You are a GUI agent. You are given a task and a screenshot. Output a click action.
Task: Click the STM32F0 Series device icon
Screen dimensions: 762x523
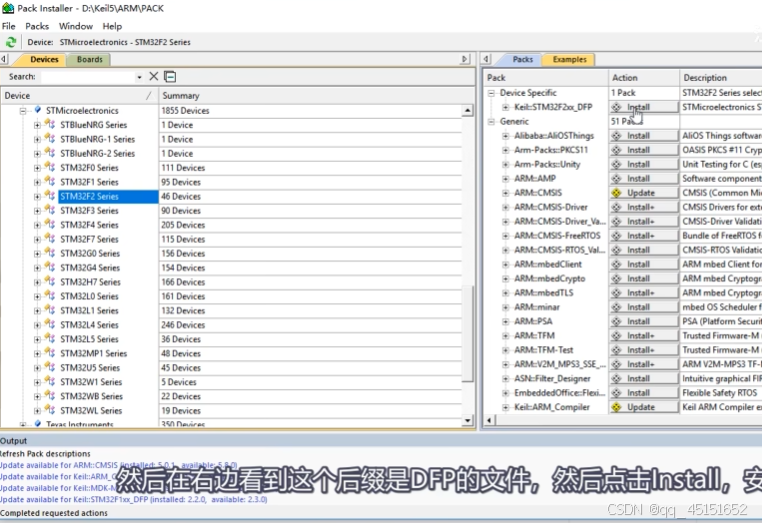pyautogui.click(x=50, y=167)
